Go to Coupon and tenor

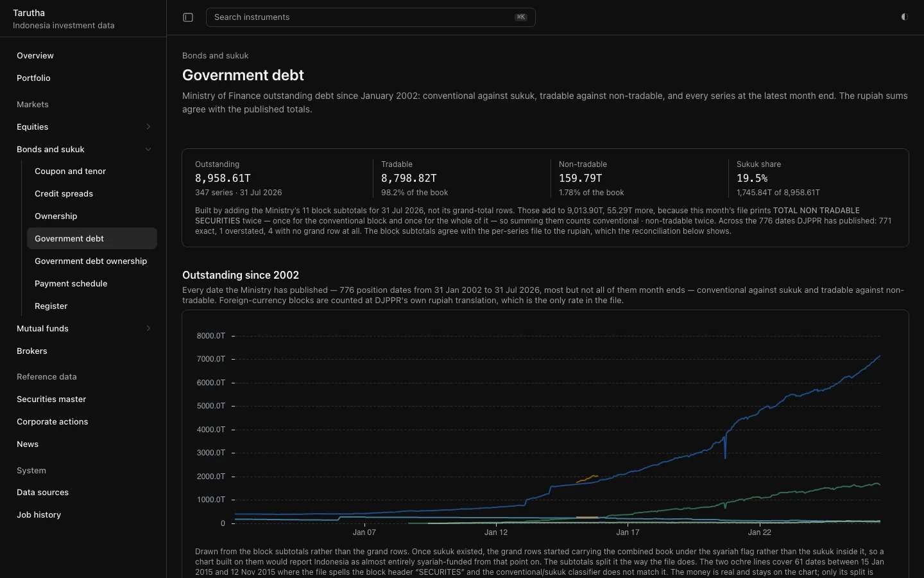(x=92, y=171)
